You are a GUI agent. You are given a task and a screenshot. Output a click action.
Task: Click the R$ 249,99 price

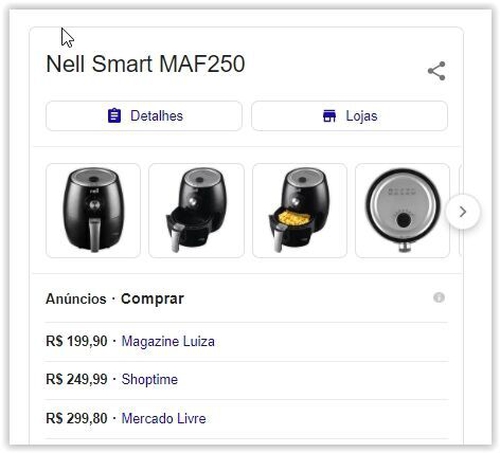tap(77, 379)
